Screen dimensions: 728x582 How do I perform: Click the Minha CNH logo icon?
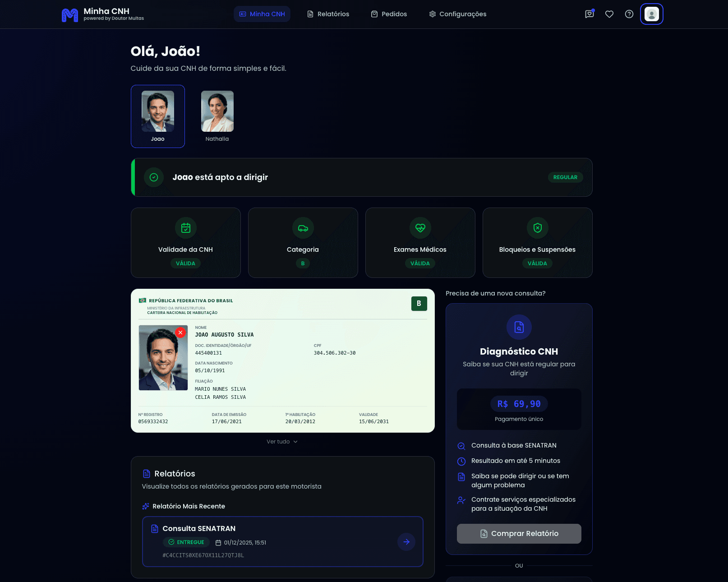tap(69, 15)
